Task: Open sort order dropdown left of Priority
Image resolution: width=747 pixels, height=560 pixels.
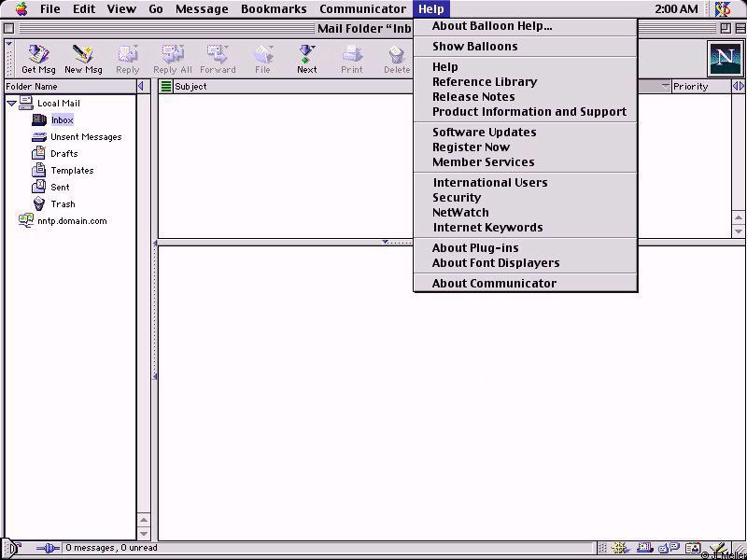Action: click(x=665, y=86)
